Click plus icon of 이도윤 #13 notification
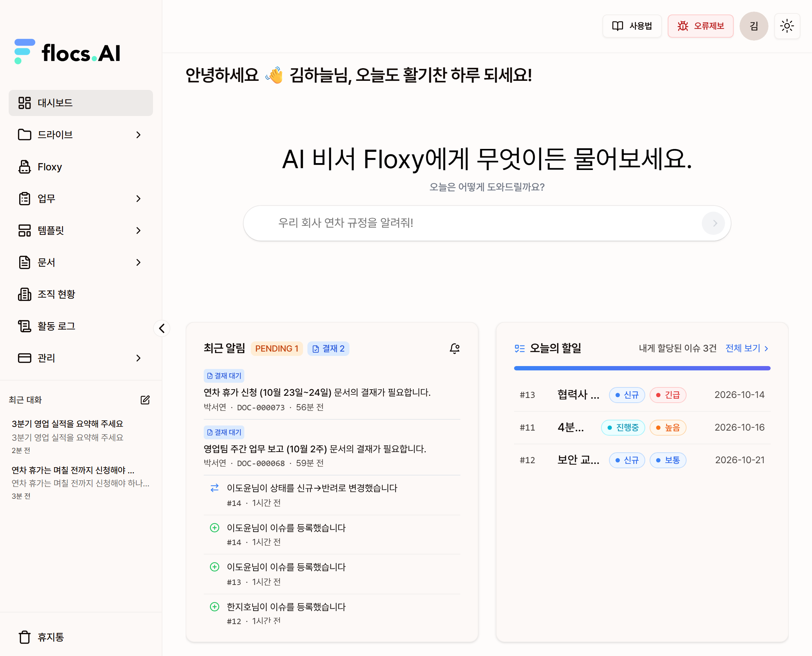 pos(214,567)
